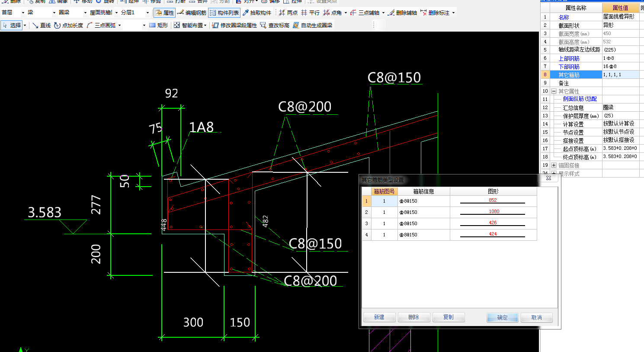
Task: Toggle the 构件列表 component list
Action: click(x=224, y=13)
